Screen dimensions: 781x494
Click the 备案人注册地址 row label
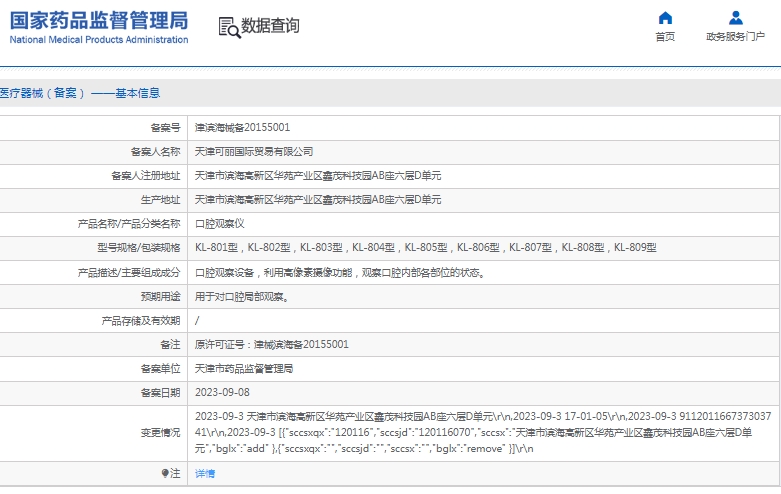click(x=145, y=176)
